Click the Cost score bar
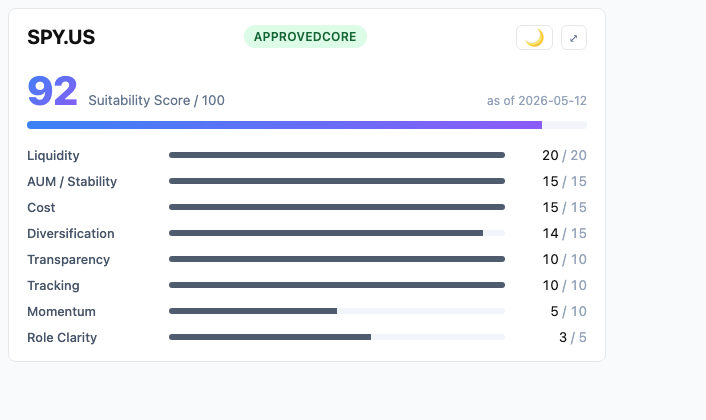 (337, 207)
